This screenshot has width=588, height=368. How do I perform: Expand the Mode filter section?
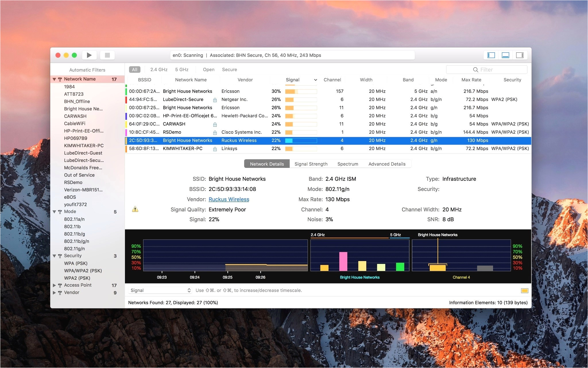click(x=54, y=211)
